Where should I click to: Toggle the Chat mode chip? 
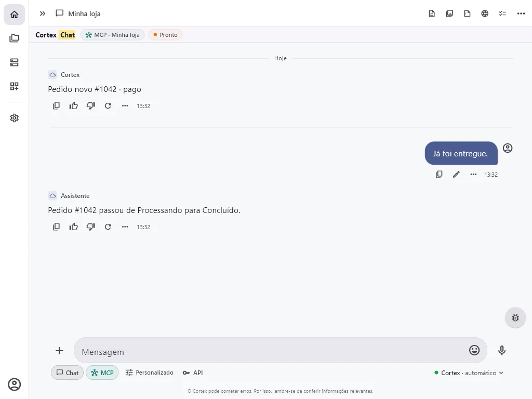coord(67,373)
